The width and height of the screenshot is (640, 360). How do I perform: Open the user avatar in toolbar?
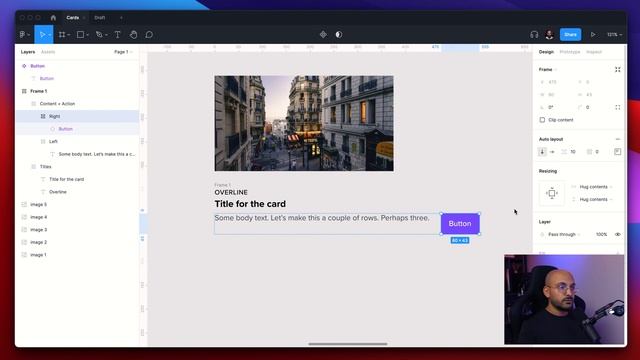point(549,35)
